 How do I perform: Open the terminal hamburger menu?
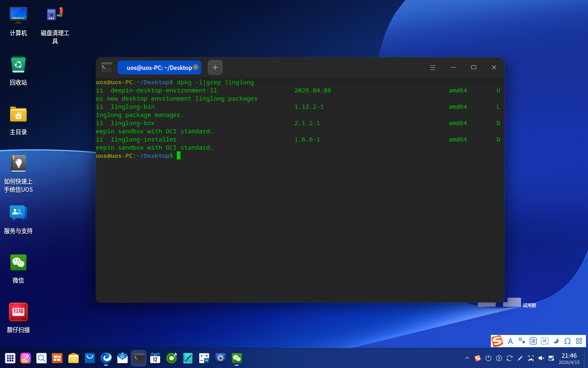[x=433, y=67]
